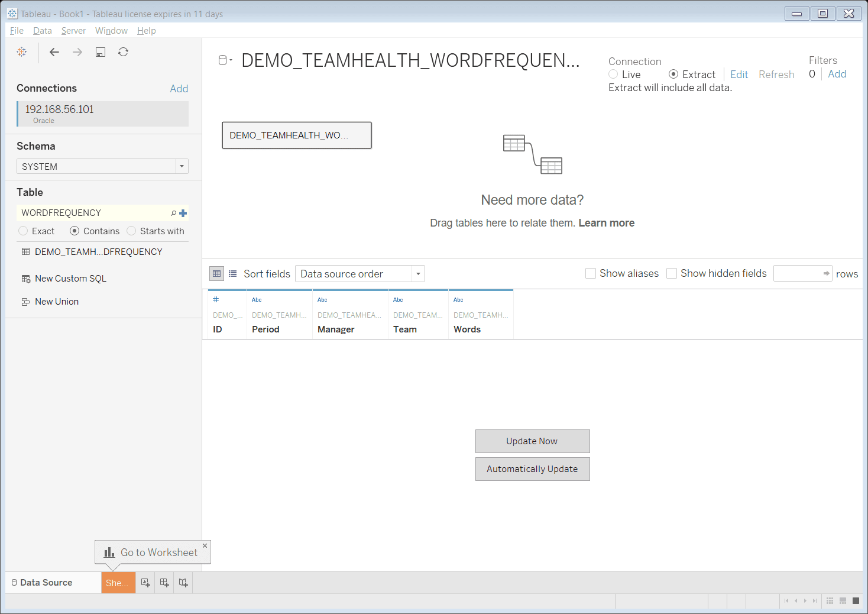Click the show filmstrip icon in the status bar

click(x=843, y=600)
